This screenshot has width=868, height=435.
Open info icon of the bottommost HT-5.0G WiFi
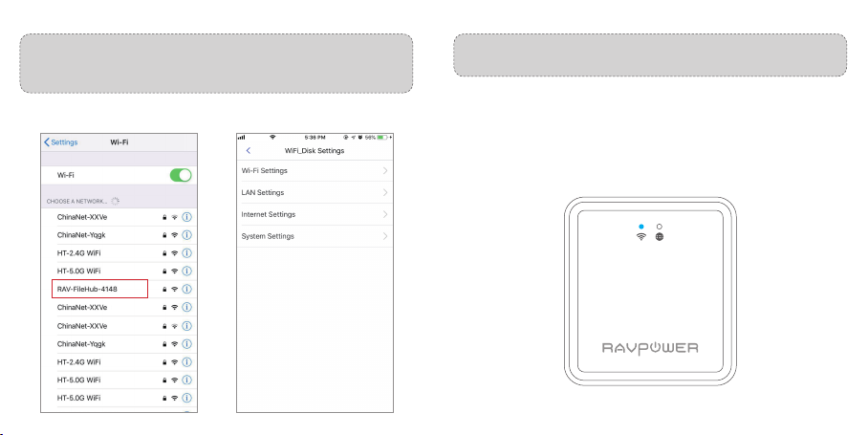click(186, 398)
